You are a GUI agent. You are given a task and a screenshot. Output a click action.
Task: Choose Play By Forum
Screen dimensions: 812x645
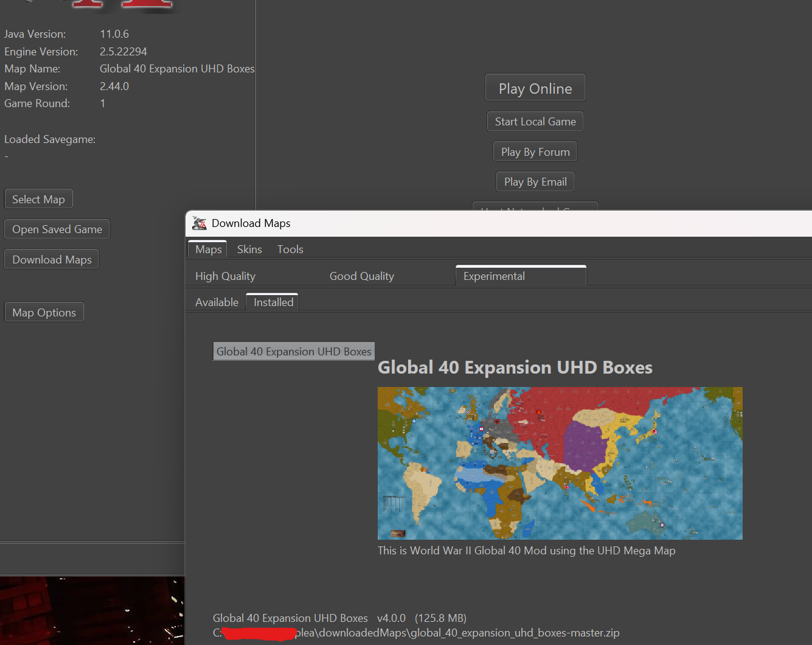point(535,152)
